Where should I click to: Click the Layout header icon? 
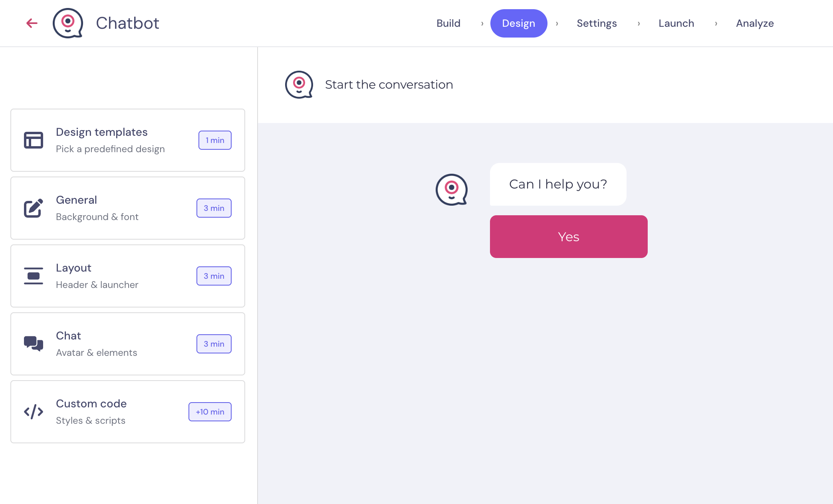(34, 276)
